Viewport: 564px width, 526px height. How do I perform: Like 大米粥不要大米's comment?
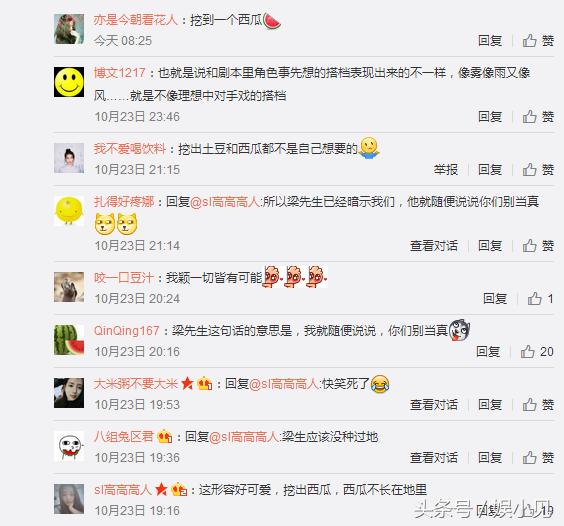point(538,405)
